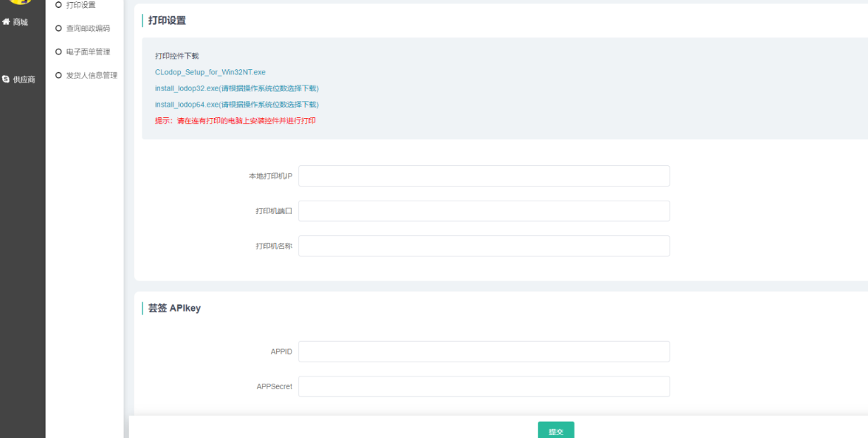This screenshot has height=438, width=868.
Task: Go to the 查询邮政编码 page
Action: [x=88, y=28]
